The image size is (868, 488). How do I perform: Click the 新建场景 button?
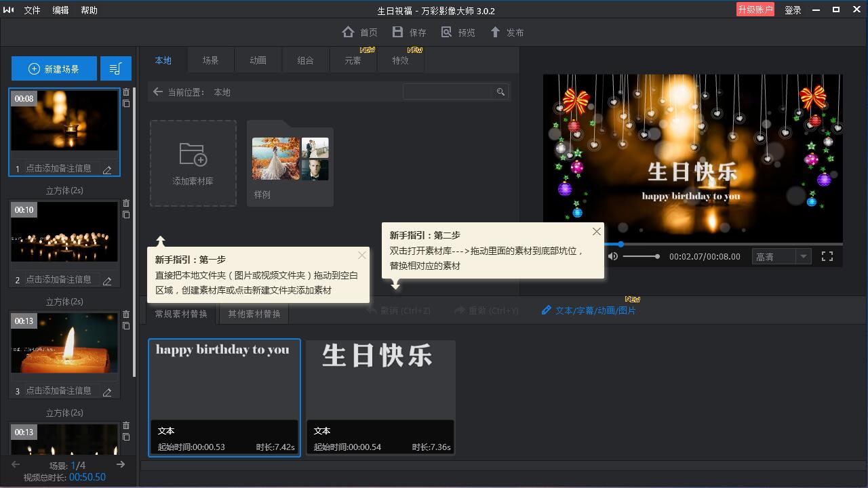(54, 68)
